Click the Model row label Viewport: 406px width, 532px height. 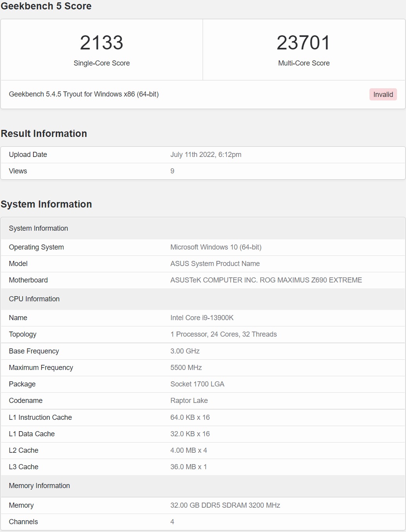[18, 264]
